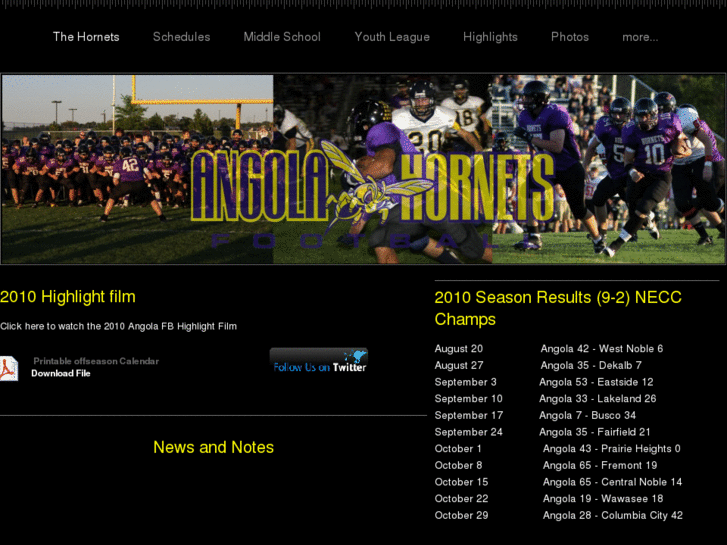Select 'Angola 35 - Fairfield 21'
Screen dimensions: 727x545
(x=595, y=432)
